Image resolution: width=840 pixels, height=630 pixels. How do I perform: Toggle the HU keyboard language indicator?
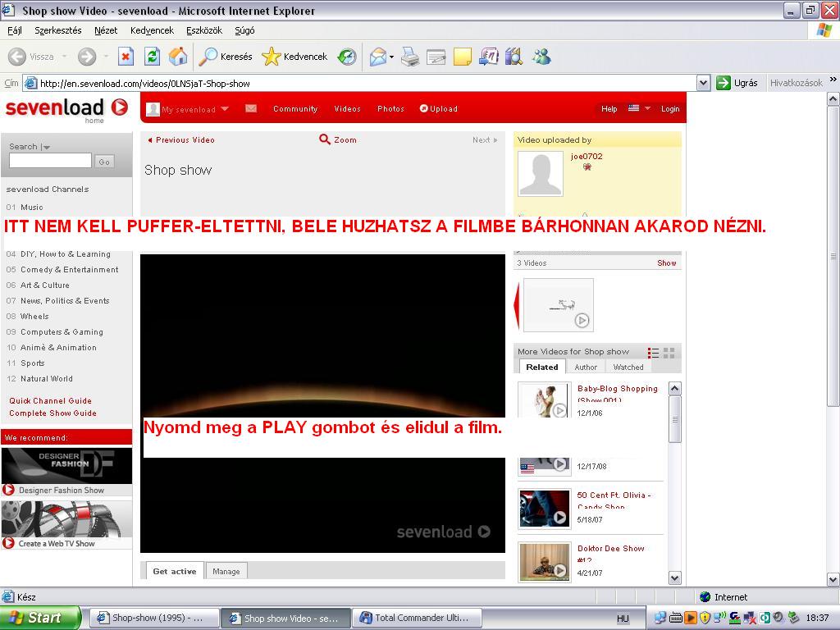pyautogui.click(x=623, y=619)
